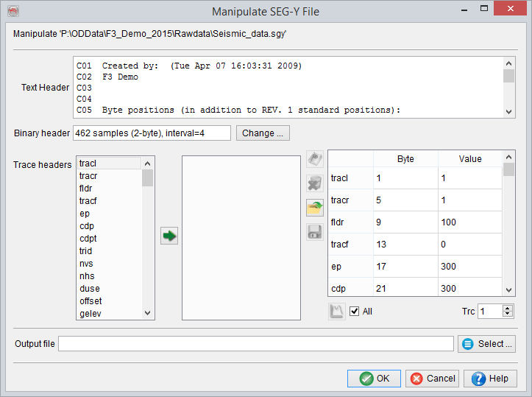
Task: Click the Binary header text field
Action: [152, 133]
